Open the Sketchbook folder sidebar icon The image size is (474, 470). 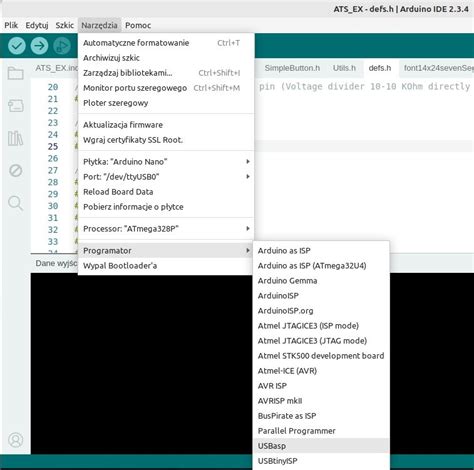(x=16, y=73)
